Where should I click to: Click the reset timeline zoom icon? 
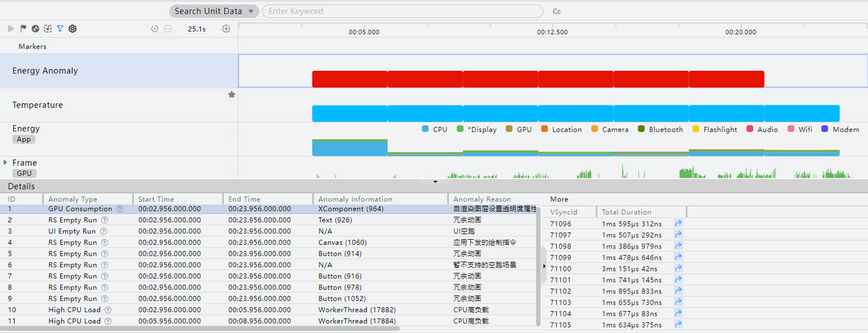pyautogui.click(x=155, y=29)
